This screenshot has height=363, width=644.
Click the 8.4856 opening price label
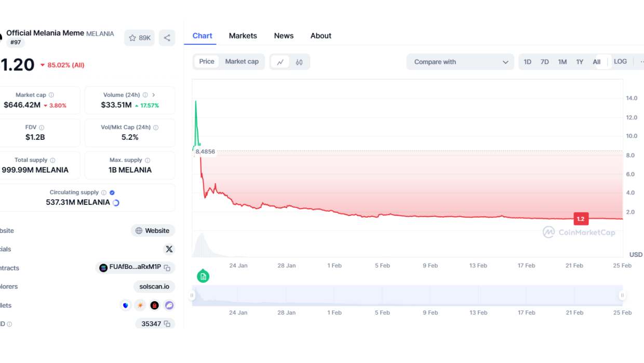205,151
